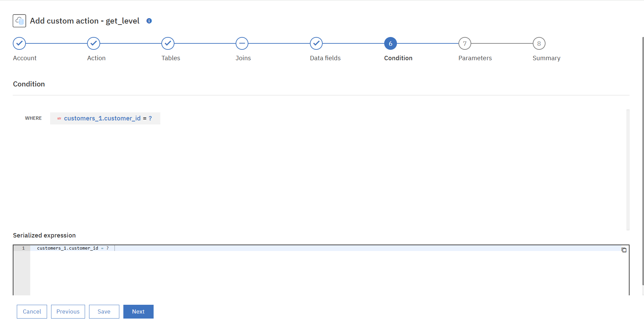644x331 pixels.
Task: Click the Cancel button
Action: click(x=32, y=311)
